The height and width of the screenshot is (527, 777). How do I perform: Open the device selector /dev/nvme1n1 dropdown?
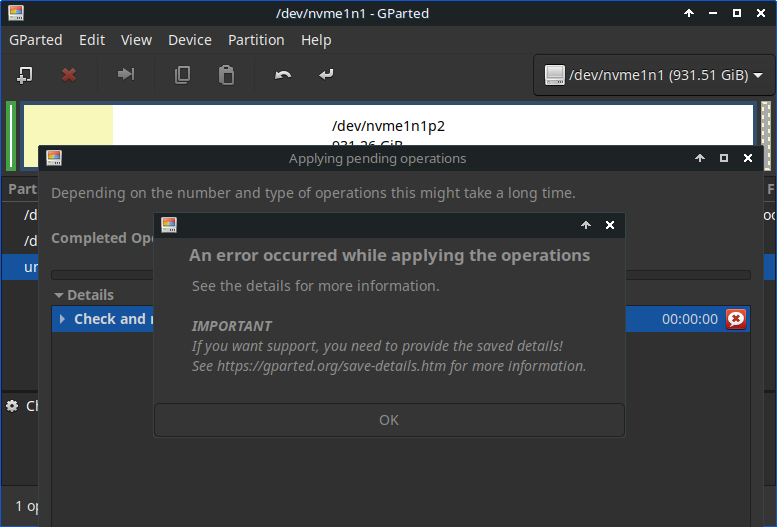point(654,75)
